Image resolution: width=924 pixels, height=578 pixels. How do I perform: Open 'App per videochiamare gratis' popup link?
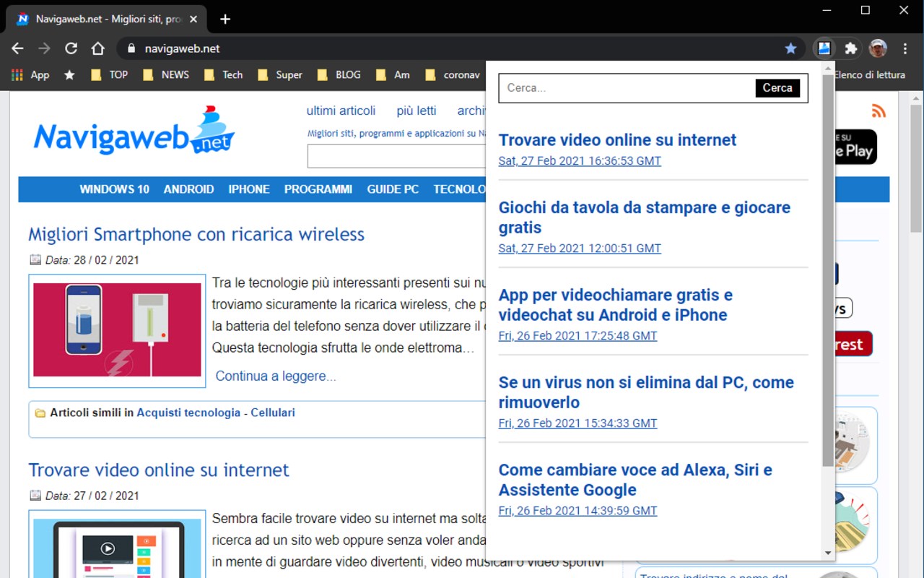tap(616, 305)
